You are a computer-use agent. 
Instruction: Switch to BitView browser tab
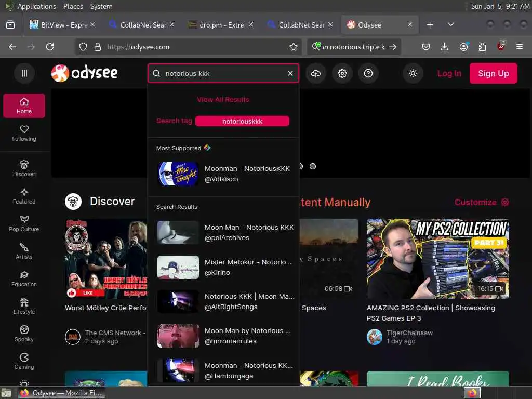coord(63,25)
